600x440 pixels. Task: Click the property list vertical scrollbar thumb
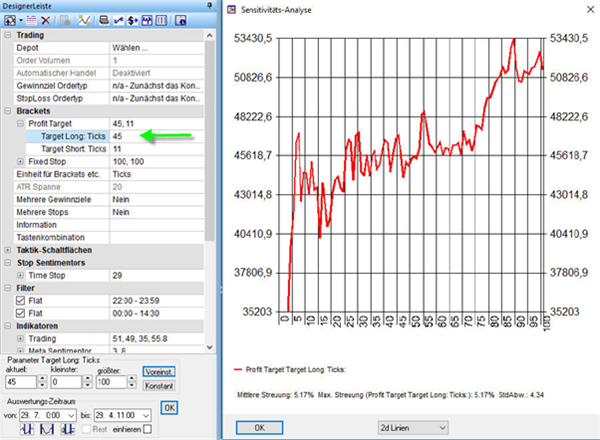[209, 141]
